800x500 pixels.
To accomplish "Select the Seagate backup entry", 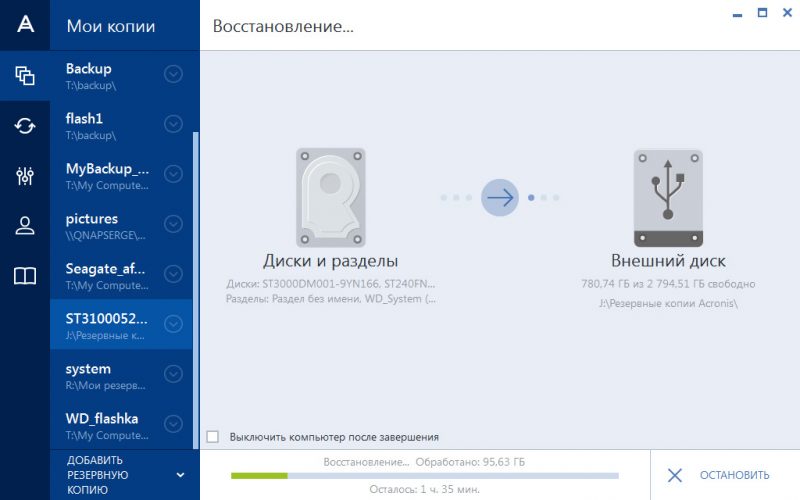I will coord(105,274).
